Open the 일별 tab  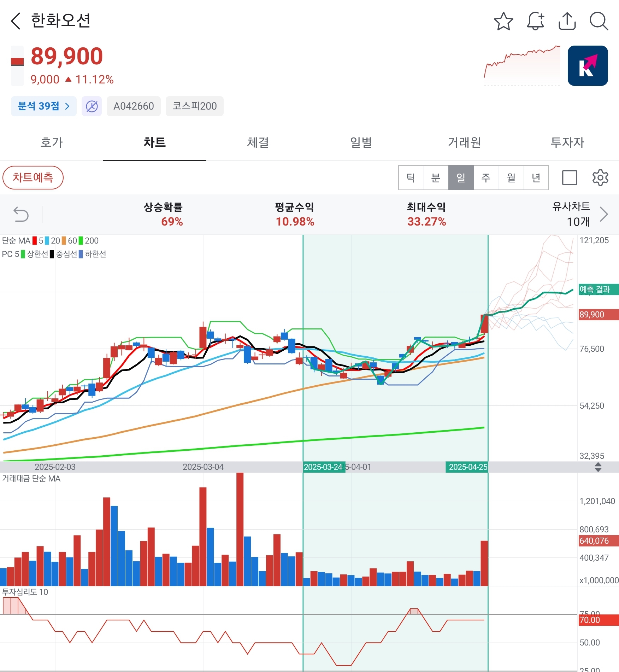pos(361,142)
